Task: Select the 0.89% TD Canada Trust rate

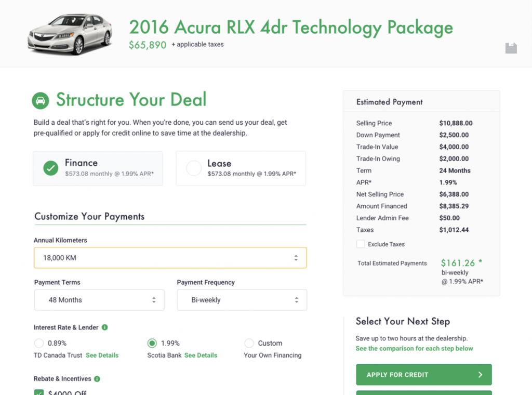Action: 39,343
